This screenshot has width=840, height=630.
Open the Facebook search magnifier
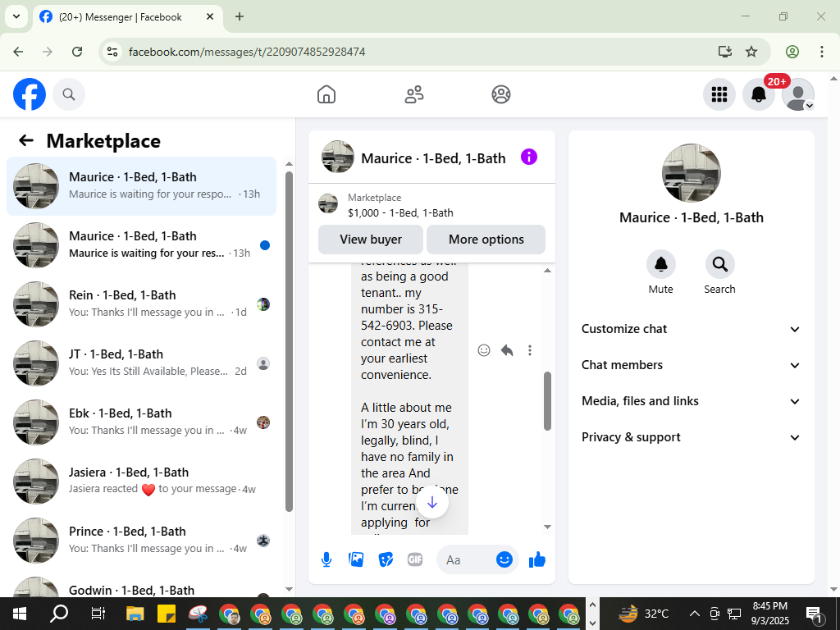pyautogui.click(x=69, y=94)
